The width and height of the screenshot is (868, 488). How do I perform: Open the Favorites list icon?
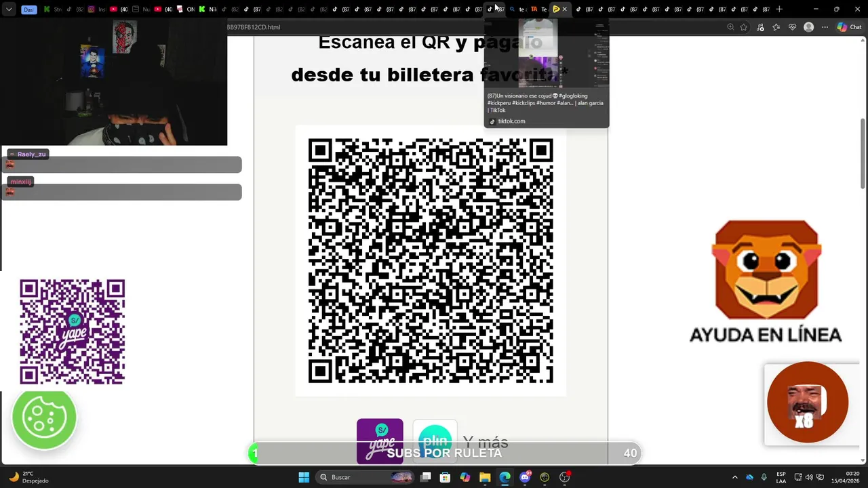tap(776, 27)
